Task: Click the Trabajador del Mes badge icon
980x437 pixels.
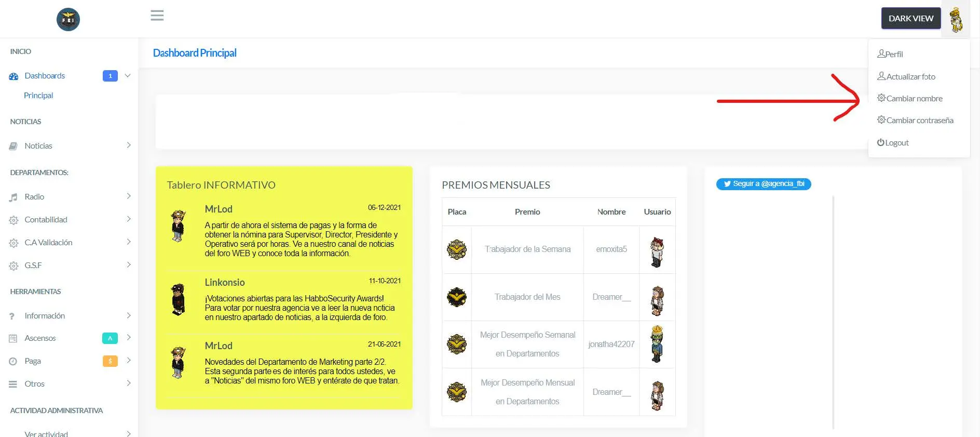Action: 457,297
